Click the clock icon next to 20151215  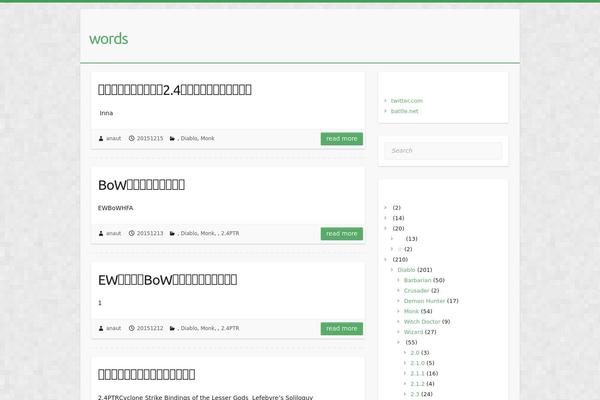[132, 138]
